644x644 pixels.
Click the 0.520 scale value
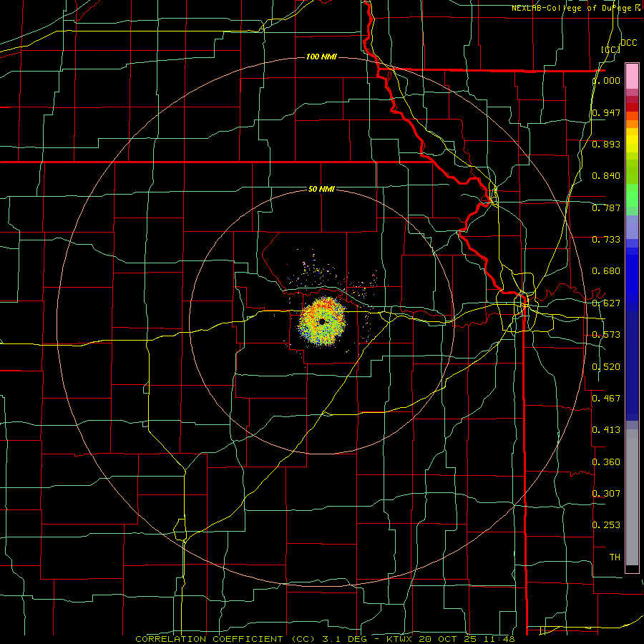pyautogui.click(x=606, y=367)
